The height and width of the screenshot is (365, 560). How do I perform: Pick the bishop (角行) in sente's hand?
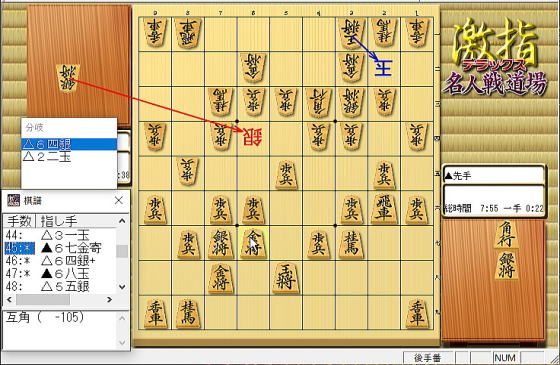pos(506,234)
